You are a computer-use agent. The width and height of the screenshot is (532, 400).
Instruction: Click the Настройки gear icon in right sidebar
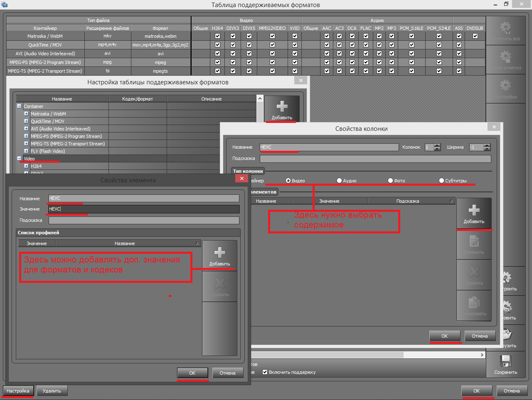pos(505,86)
